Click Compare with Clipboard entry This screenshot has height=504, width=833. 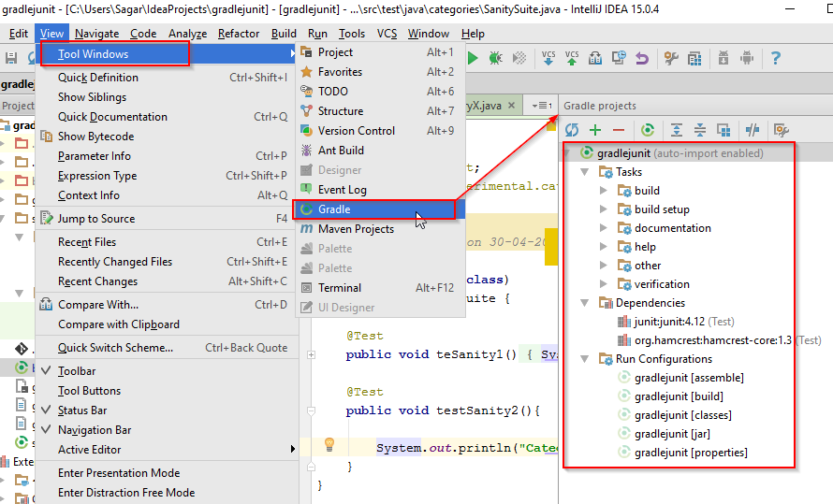168,324
